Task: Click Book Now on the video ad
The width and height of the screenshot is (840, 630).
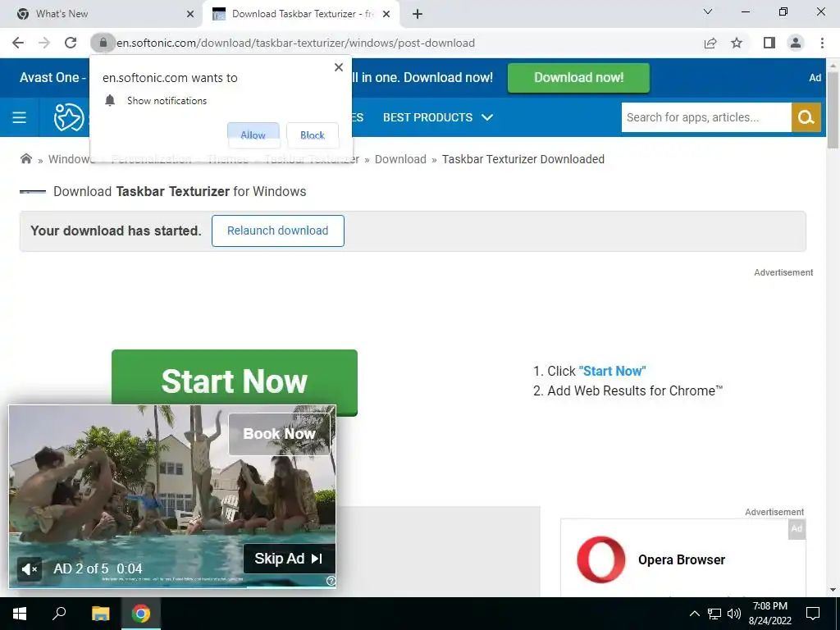Action: [x=279, y=434]
